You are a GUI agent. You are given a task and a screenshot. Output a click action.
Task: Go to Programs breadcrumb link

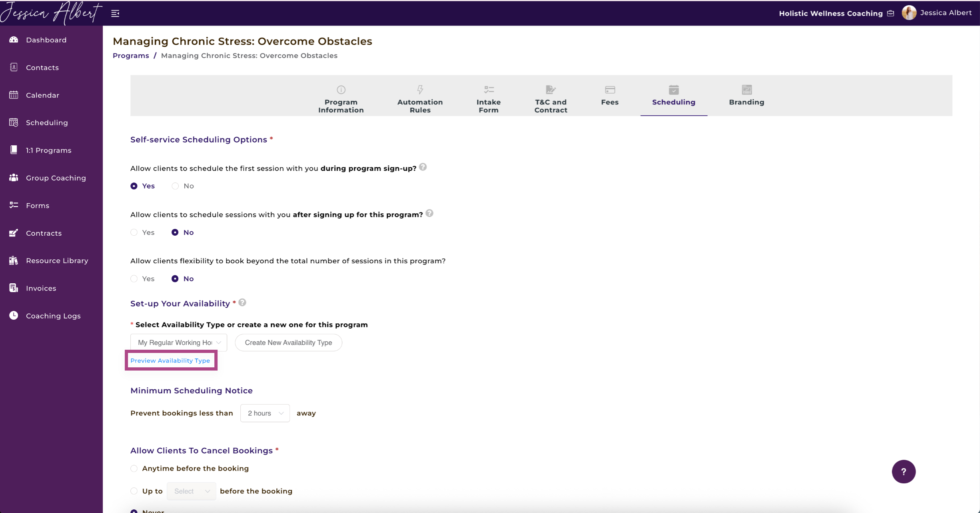point(131,56)
